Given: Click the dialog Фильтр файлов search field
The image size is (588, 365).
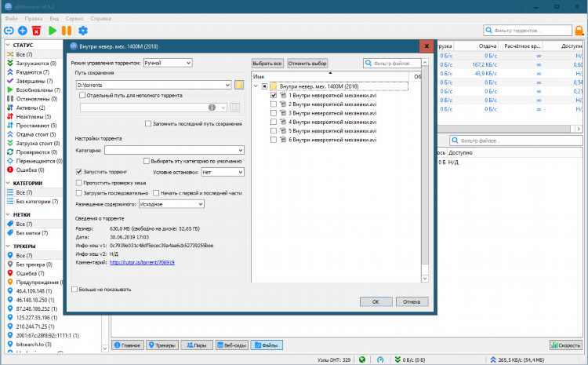Looking at the screenshot, I should point(392,64).
